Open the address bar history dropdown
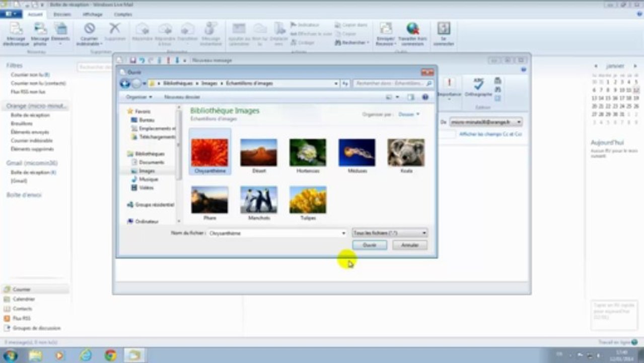The image size is (644, 363). pyautogui.click(x=336, y=83)
